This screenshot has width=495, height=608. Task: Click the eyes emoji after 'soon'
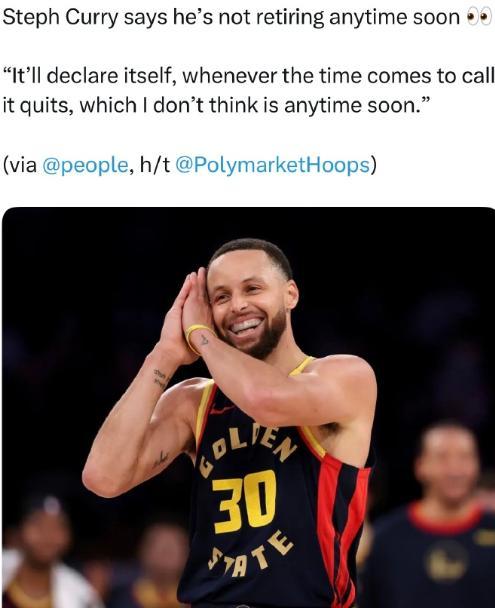tap(479, 17)
